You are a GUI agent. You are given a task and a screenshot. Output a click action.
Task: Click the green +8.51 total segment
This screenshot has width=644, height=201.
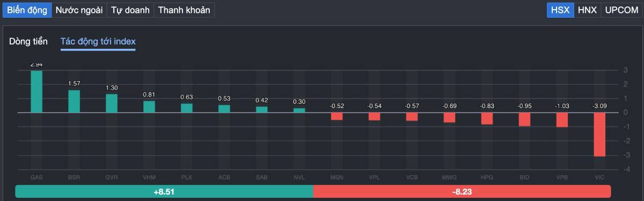[x=164, y=191]
